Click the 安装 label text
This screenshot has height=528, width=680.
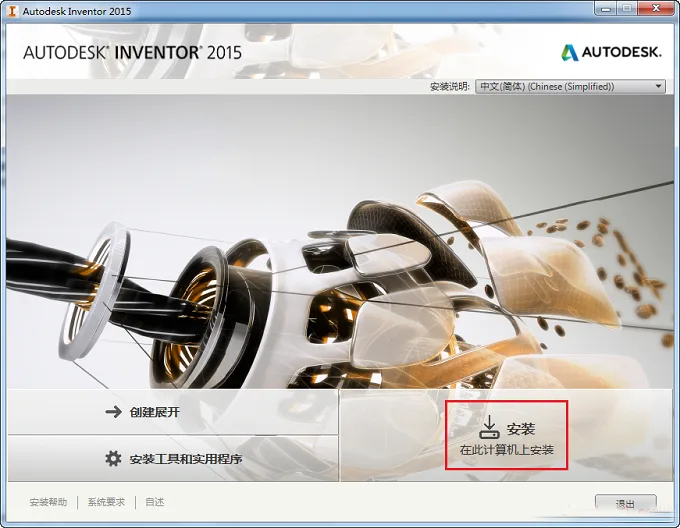click(x=520, y=429)
